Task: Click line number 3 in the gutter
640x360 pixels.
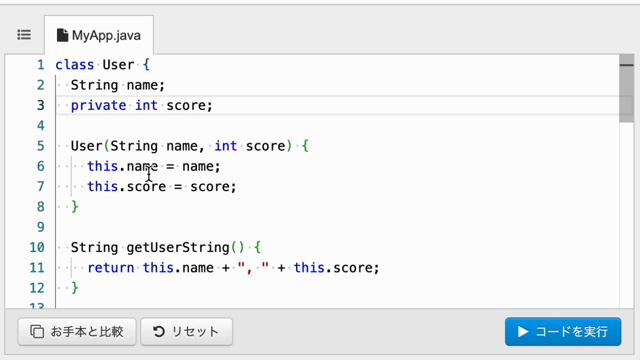Action: [x=40, y=105]
